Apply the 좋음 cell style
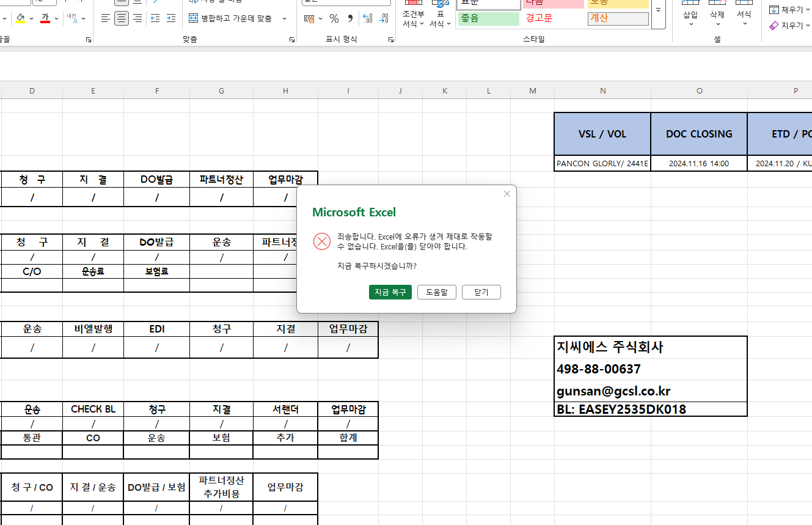 pyautogui.click(x=488, y=18)
